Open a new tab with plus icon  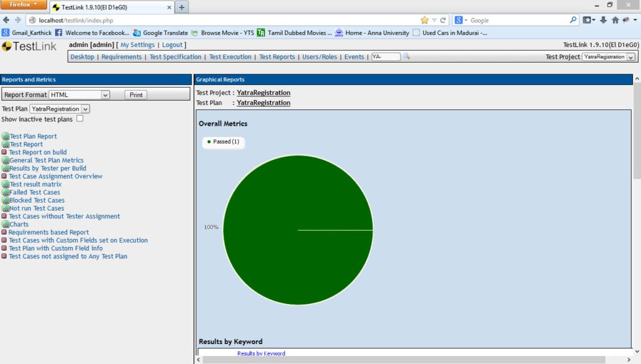[182, 7]
